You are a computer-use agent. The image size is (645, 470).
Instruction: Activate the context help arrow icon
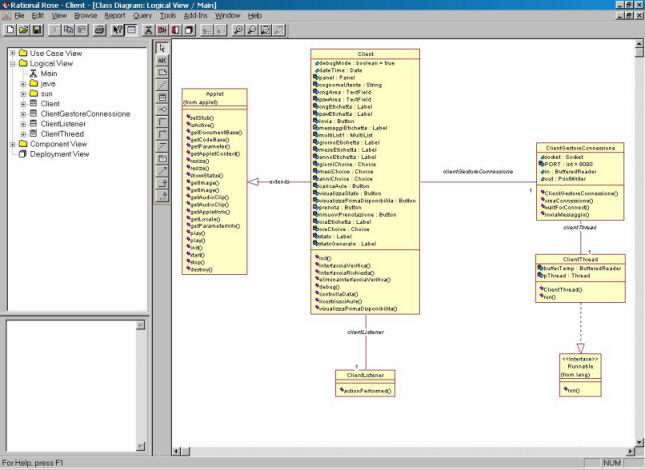point(118,30)
